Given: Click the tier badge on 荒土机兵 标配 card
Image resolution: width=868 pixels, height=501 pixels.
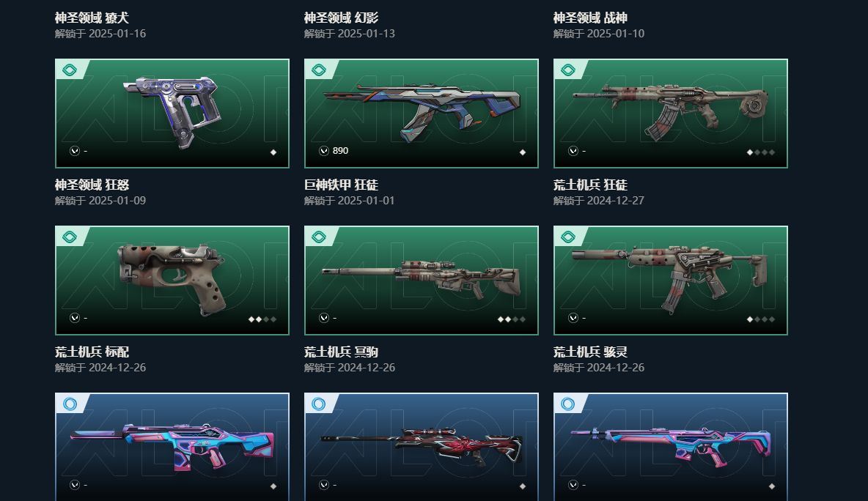Looking at the screenshot, I should 70,237.
